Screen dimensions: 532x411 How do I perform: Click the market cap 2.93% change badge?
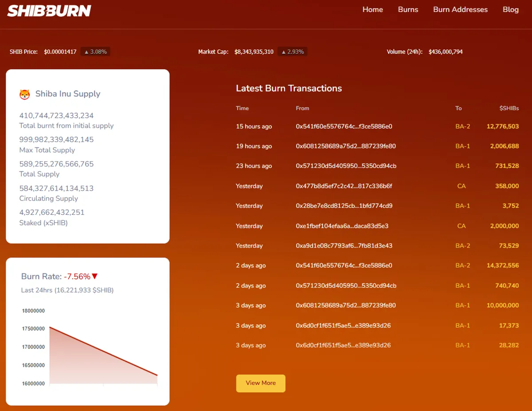coord(292,52)
